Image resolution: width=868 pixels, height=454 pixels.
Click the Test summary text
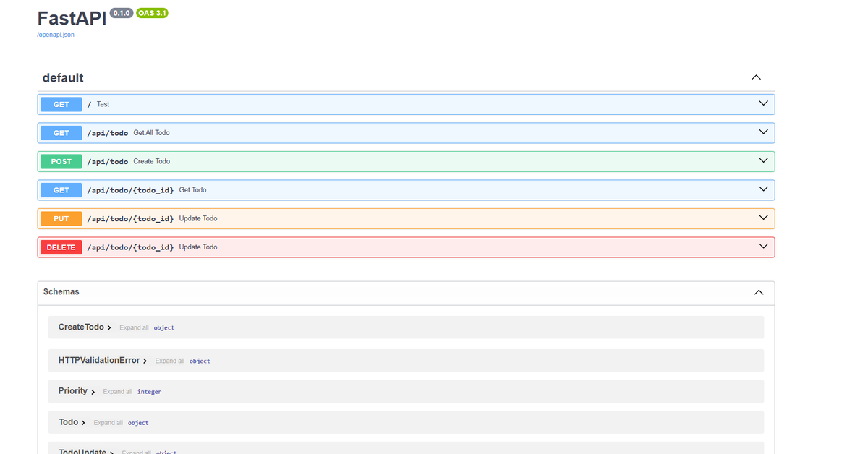tap(103, 104)
